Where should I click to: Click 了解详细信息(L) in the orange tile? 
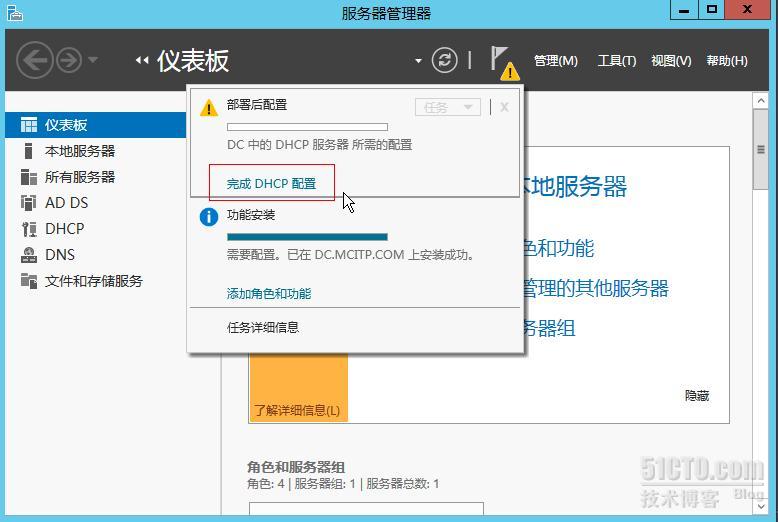[297, 410]
